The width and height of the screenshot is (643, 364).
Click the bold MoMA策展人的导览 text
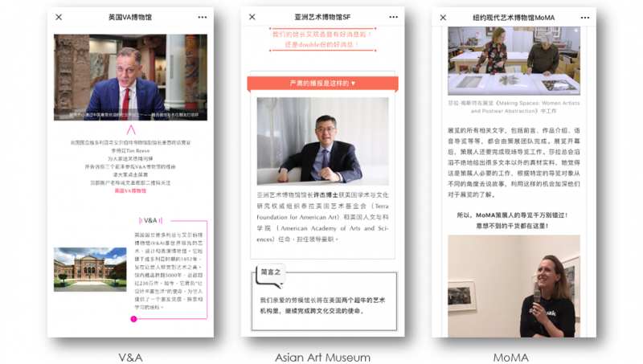[x=513, y=215]
